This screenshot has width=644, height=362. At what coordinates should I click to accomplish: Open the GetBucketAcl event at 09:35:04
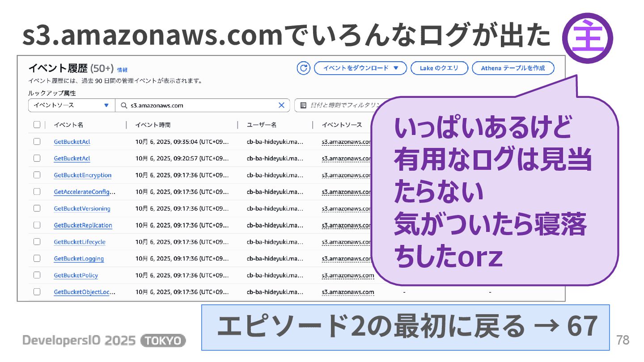click(72, 142)
